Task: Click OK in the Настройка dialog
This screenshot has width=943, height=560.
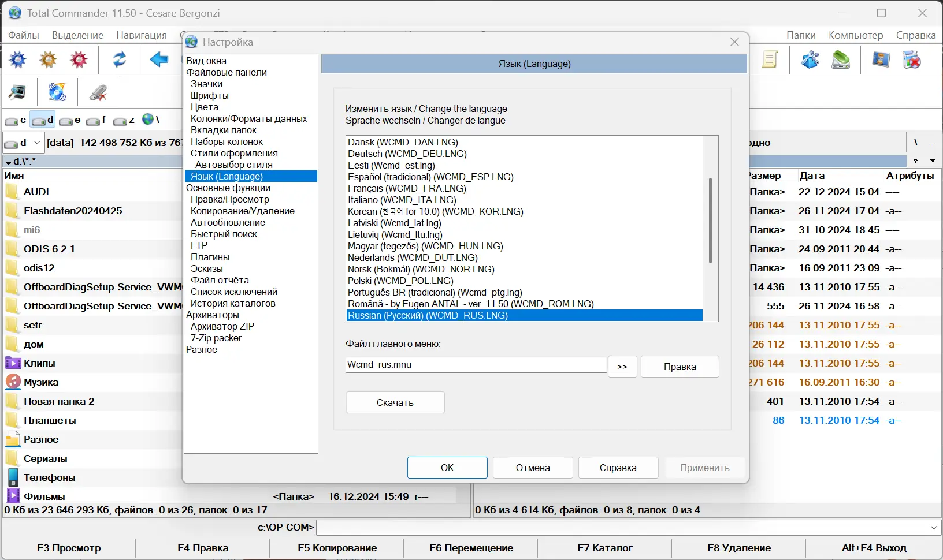Action: (x=447, y=468)
